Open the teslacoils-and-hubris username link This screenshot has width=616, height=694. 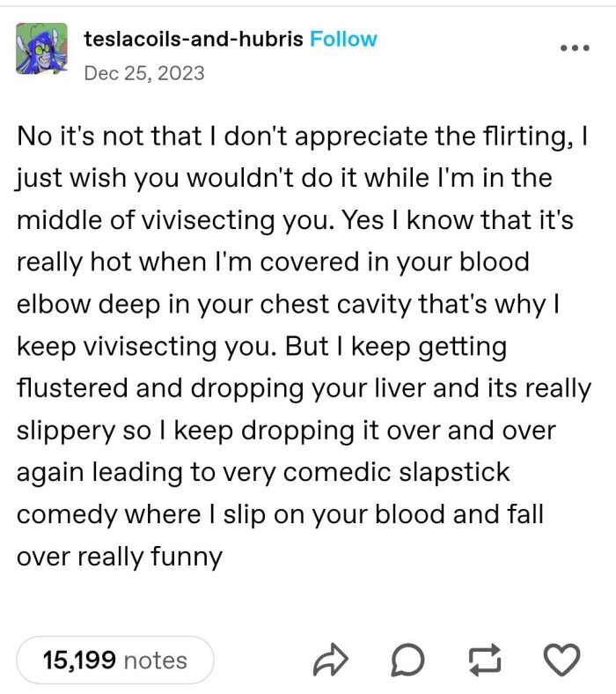pyautogui.click(x=194, y=39)
